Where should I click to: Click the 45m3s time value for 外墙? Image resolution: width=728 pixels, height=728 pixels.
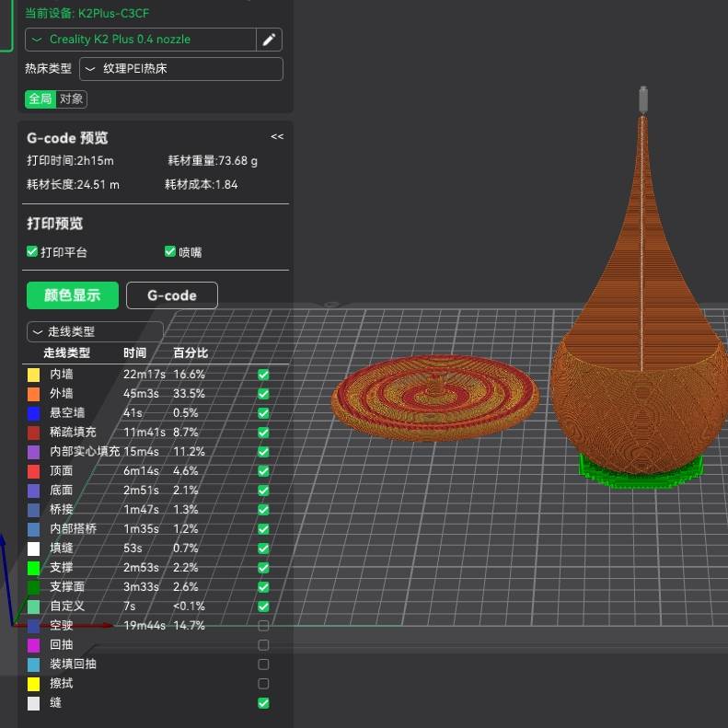[x=141, y=394]
